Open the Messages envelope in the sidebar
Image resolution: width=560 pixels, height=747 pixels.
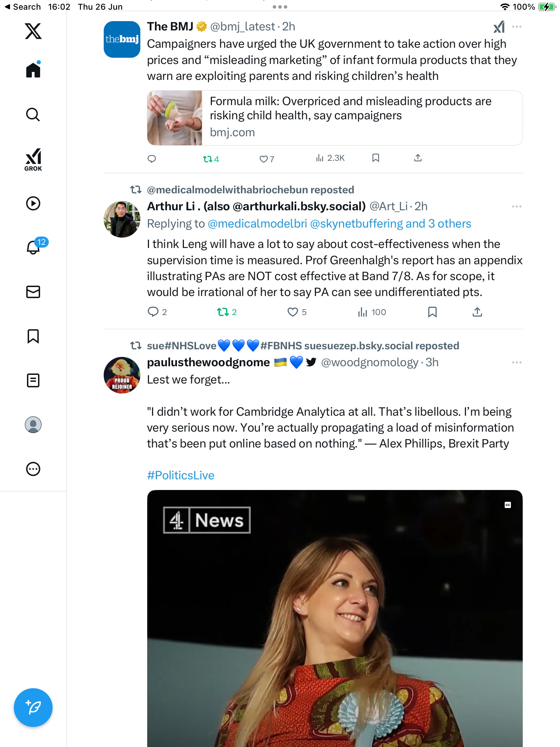pyautogui.click(x=33, y=292)
